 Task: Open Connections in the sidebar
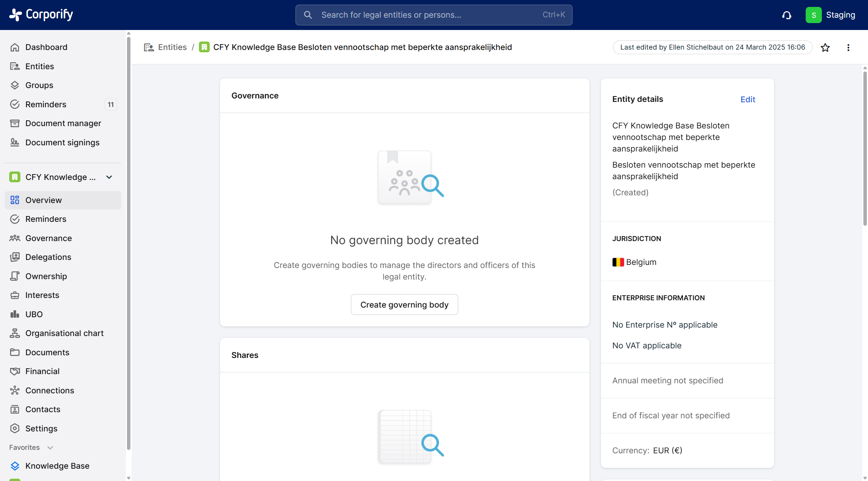(50, 390)
